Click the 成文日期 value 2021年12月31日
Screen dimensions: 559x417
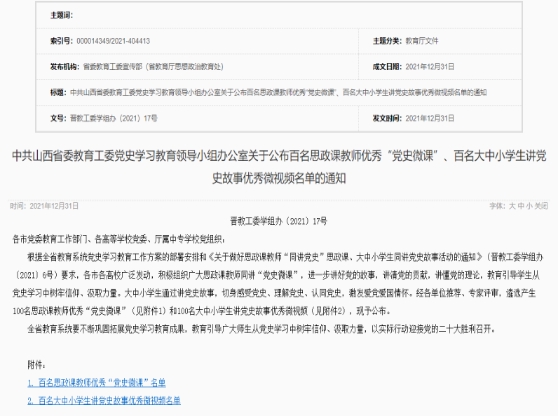pyautogui.click(x=430, y=67)
